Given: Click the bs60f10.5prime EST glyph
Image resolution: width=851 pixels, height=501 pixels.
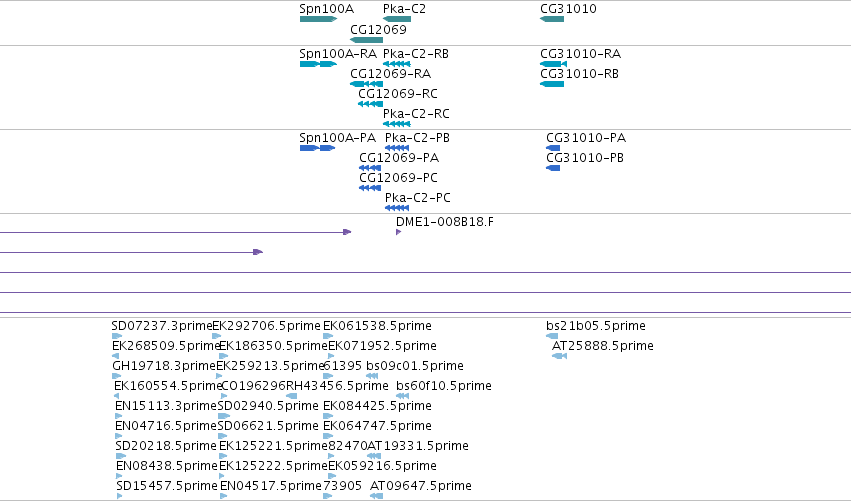Looking at the screenshot, I should pos(402,396).
